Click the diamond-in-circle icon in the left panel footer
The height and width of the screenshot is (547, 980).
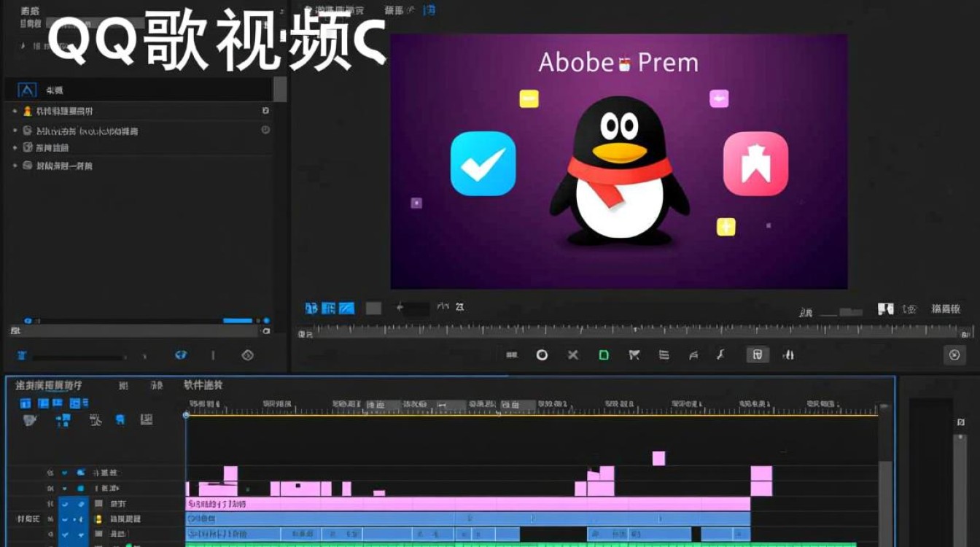(x=247, y=355)
